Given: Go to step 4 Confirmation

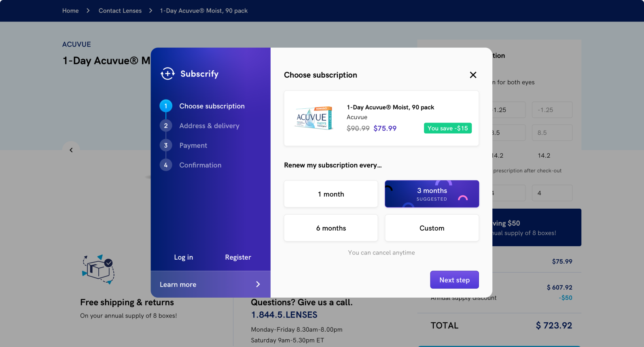Looking at the screenshot, I should 191,165.
